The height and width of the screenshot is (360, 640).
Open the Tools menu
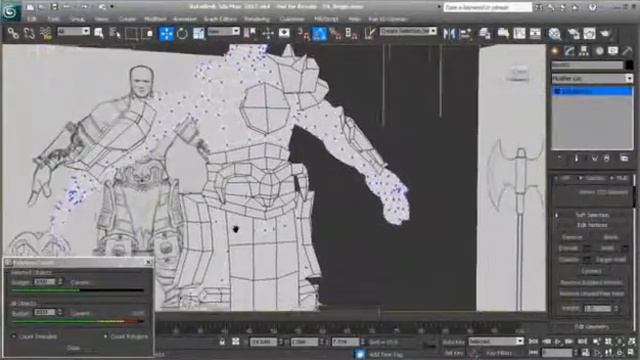tap(54, 19)
